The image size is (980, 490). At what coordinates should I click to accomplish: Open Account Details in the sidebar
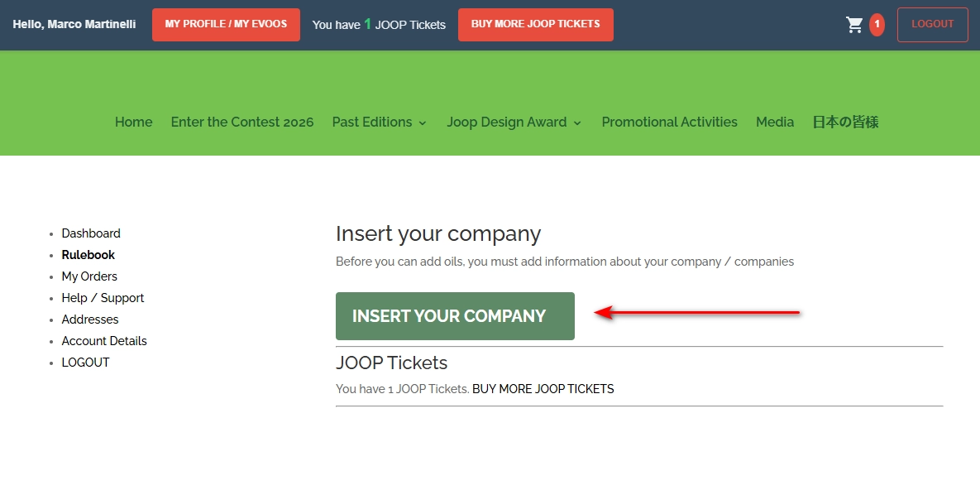click(x=104, y=341)
